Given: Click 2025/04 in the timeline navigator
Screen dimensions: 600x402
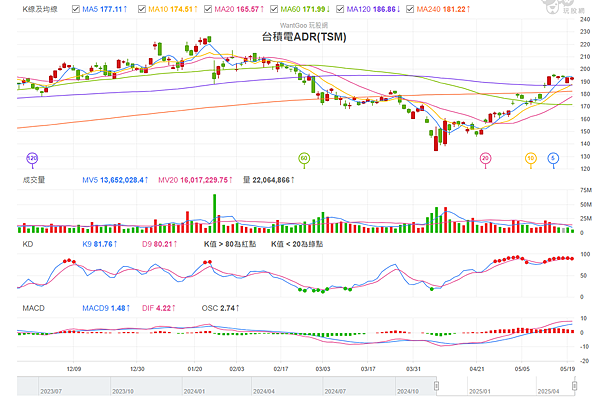Looking at the screenshot, I should [548, 391].
